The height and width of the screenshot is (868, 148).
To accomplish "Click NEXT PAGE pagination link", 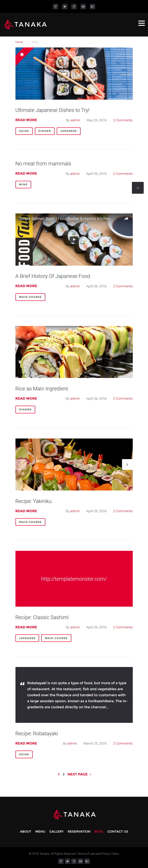I will click(x=79, y=774).
